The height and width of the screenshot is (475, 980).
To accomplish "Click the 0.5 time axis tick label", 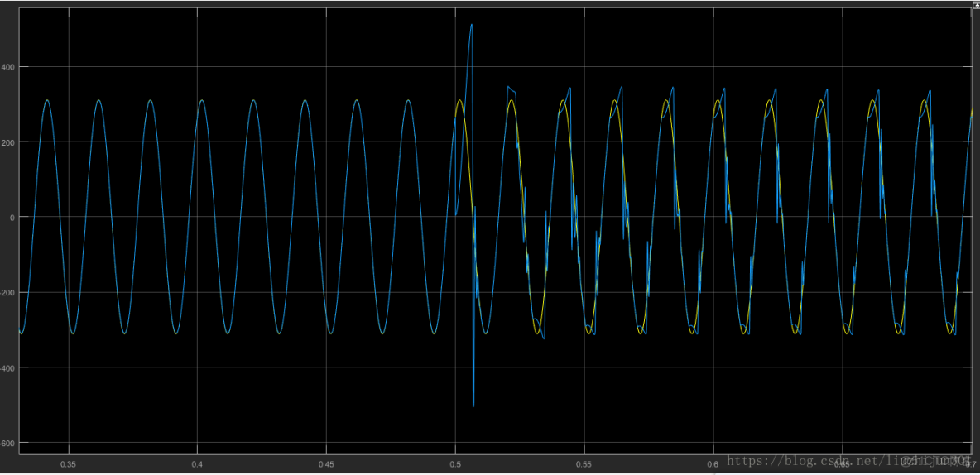I will (x=455, y=464).
